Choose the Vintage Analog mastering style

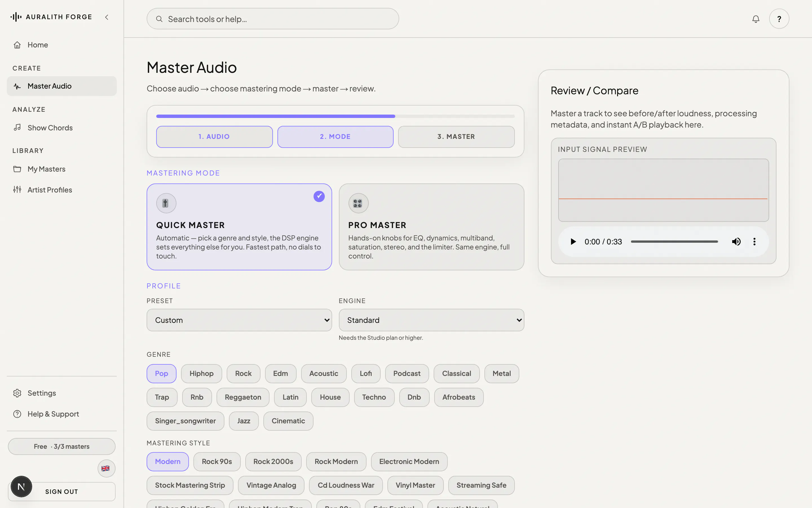pyautogui.click(x=271, y=485)
